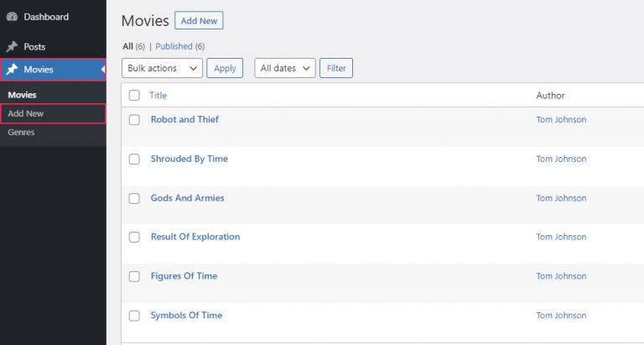Choose Add New in the sidebar submenu
644x345 pixels.
pyautogui.click(x=25, y=113)
